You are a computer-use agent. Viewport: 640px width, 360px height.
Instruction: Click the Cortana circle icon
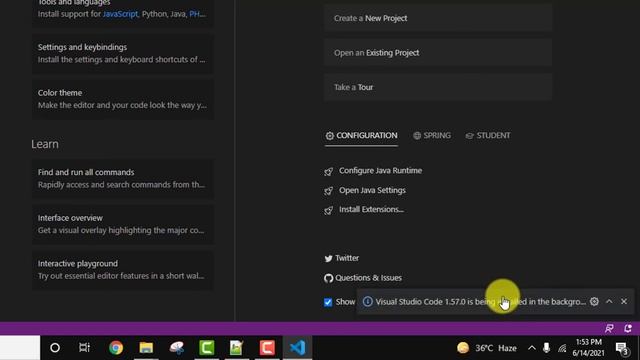[55, 348]
